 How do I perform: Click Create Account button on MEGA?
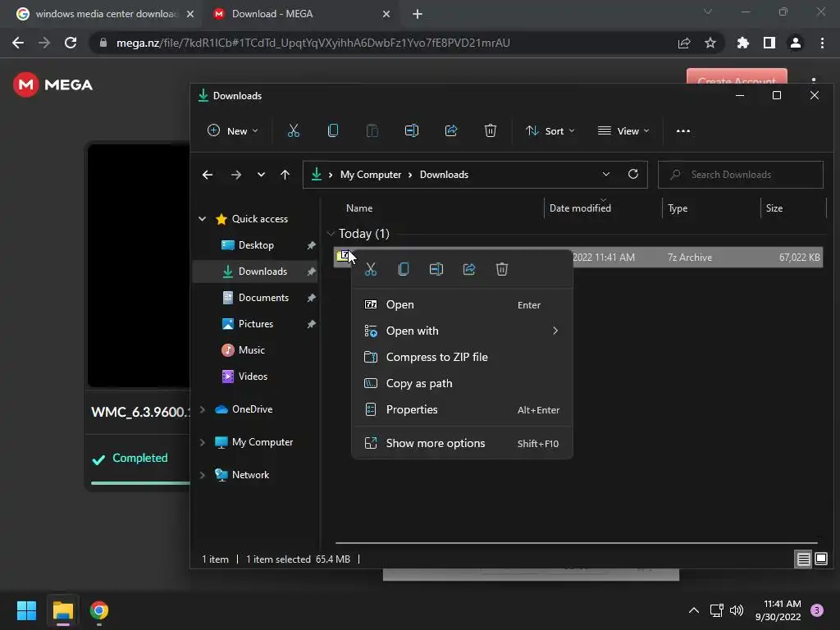click(737, 76)
